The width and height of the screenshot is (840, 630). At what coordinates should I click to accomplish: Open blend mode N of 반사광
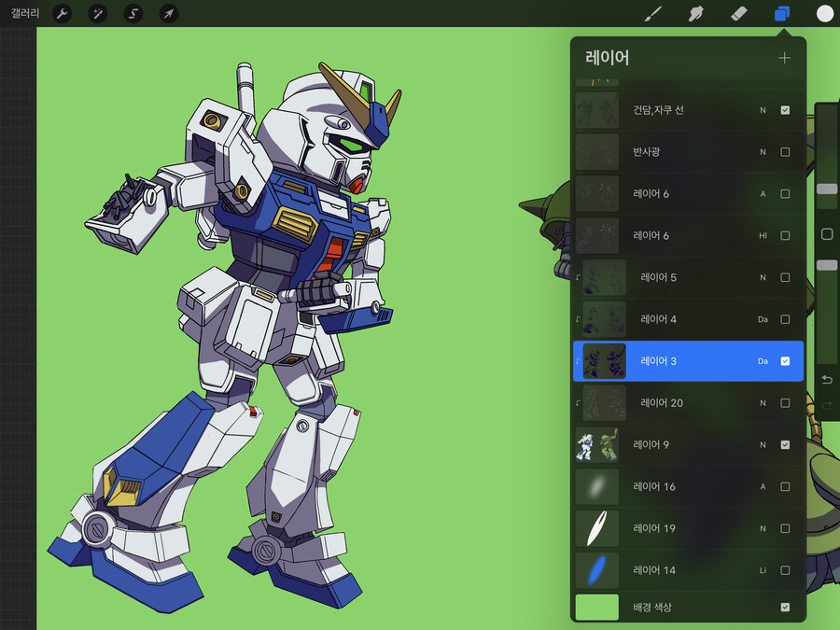click(763, 152)
